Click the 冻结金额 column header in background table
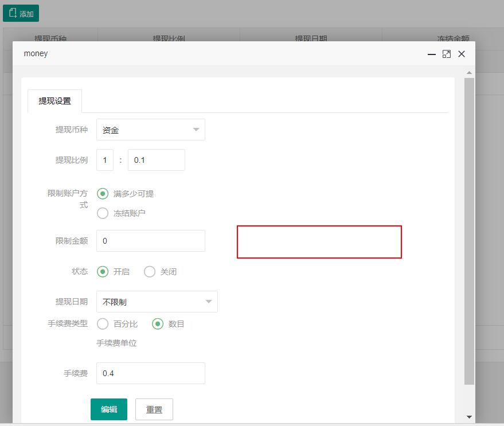 (x=453, y=39)
